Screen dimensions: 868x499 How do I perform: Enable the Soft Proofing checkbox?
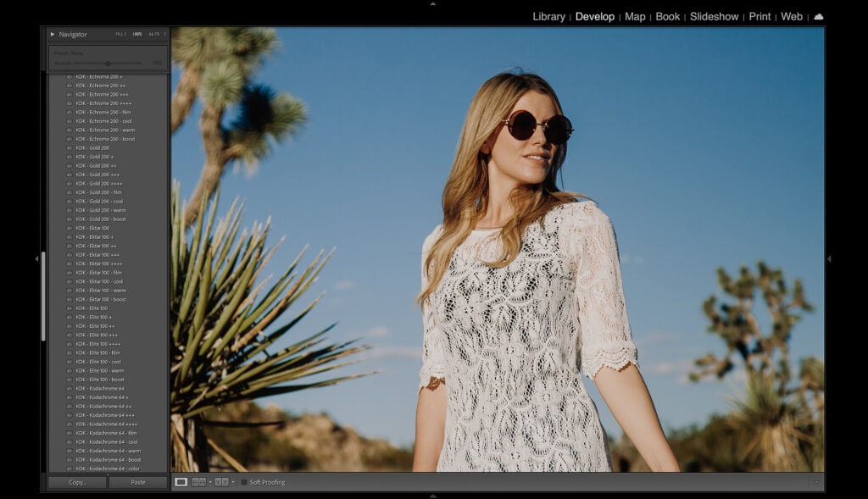(x=244, y=483)
